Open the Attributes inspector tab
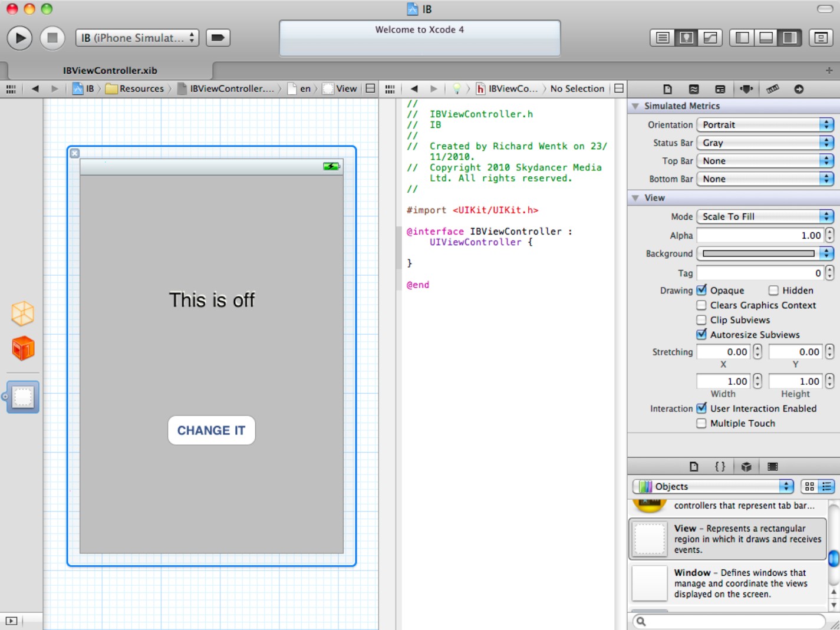840x630 pixels. pyautogui.click(x=746, y=89)
